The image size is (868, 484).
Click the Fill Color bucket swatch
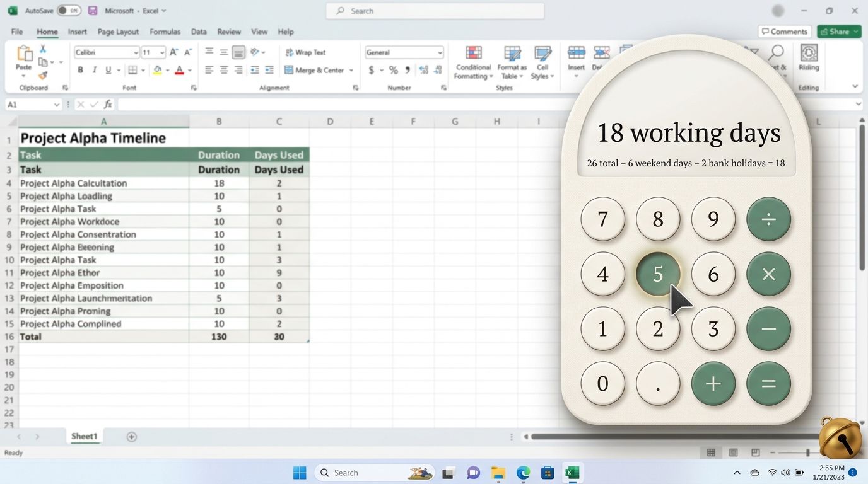(x=158, y=70)
